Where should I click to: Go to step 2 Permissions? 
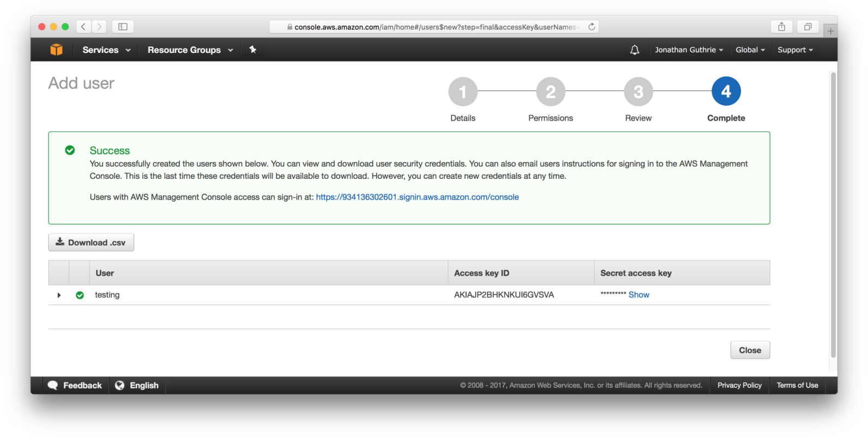(x=551, y=92)
